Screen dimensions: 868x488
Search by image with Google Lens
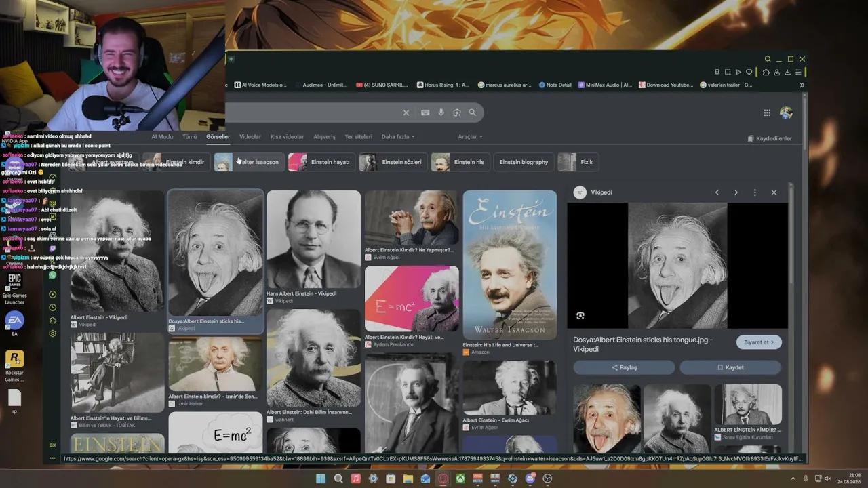457,113
